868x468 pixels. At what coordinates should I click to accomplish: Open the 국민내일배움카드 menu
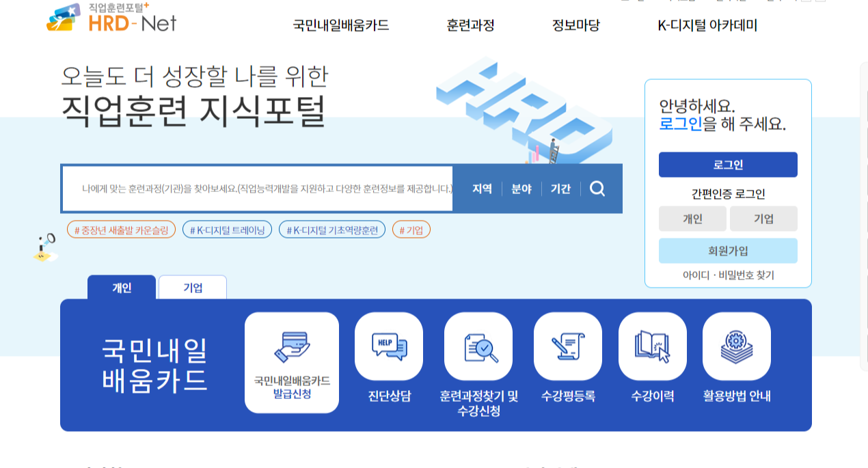coord(341,26)
